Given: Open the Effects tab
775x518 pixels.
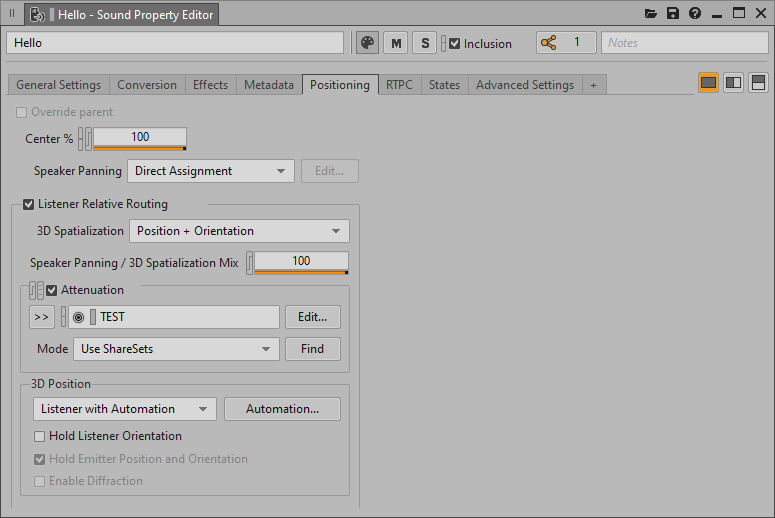Looking at the screenshot, I should coord(210,85).
